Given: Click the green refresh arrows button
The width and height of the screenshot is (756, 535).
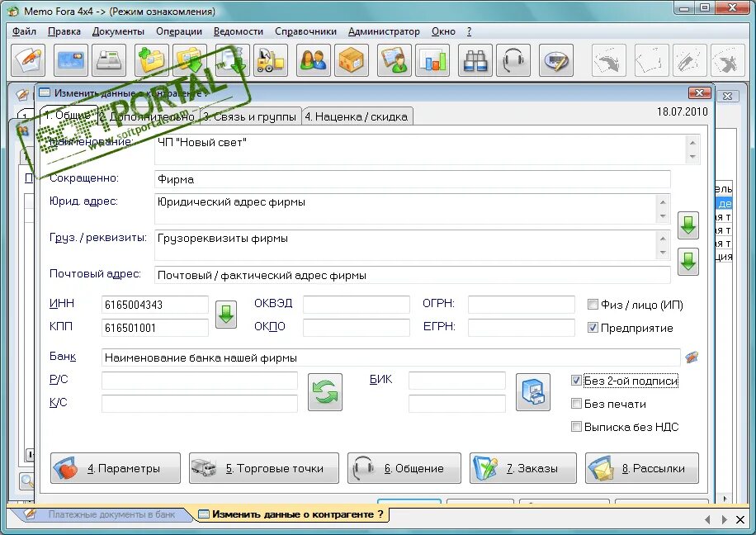Looking at the screenshot, I should (x=325, y=391).
